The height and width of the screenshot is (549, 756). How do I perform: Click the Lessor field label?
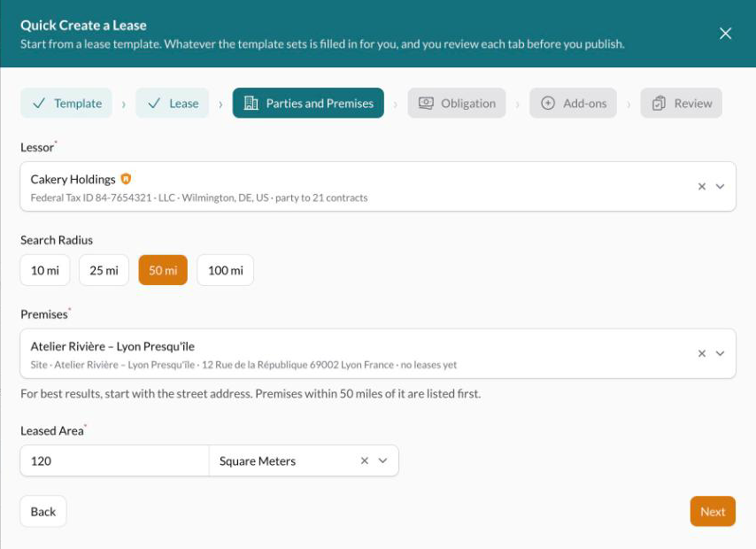pyautogui.click(x=37, y=148)
